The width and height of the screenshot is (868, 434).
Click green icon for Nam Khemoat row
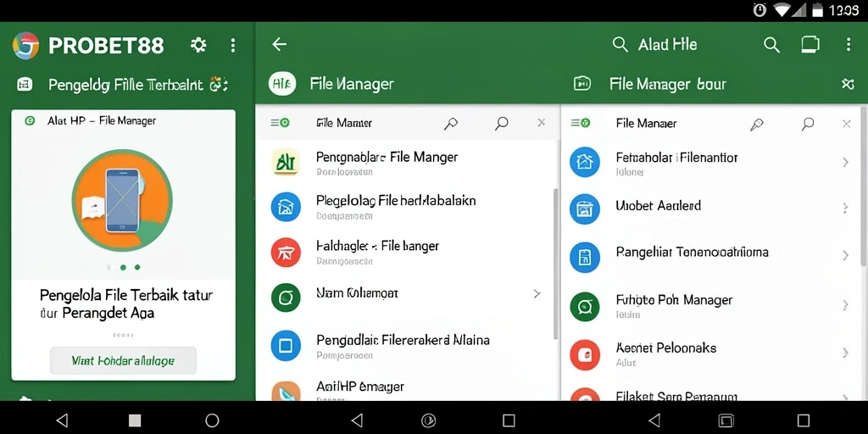pos(286,298)
